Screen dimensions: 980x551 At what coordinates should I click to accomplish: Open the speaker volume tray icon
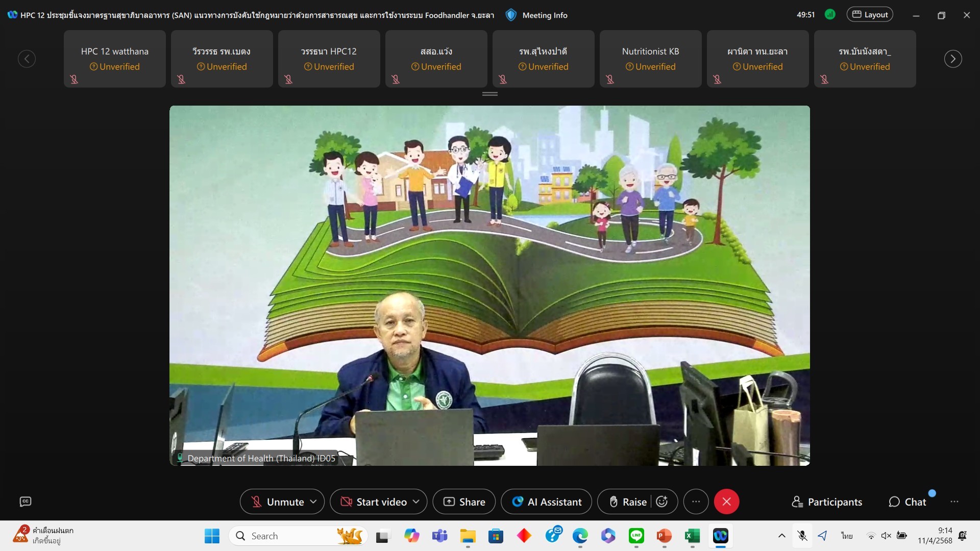[886, 536]
